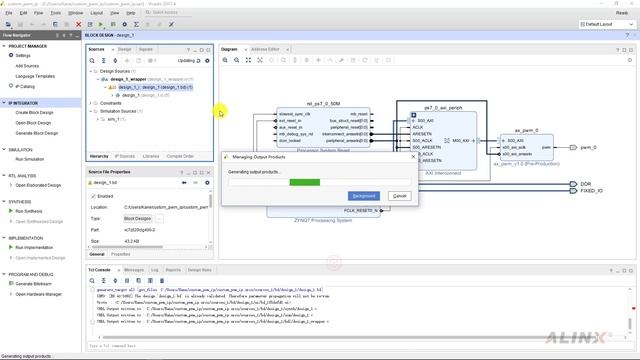Open the Flow menu

(38, 13)
